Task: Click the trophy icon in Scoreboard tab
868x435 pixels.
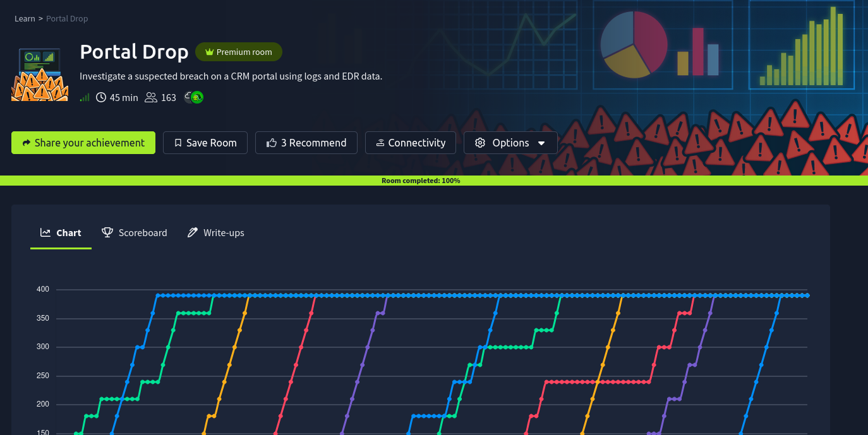Action: (107, 232)
